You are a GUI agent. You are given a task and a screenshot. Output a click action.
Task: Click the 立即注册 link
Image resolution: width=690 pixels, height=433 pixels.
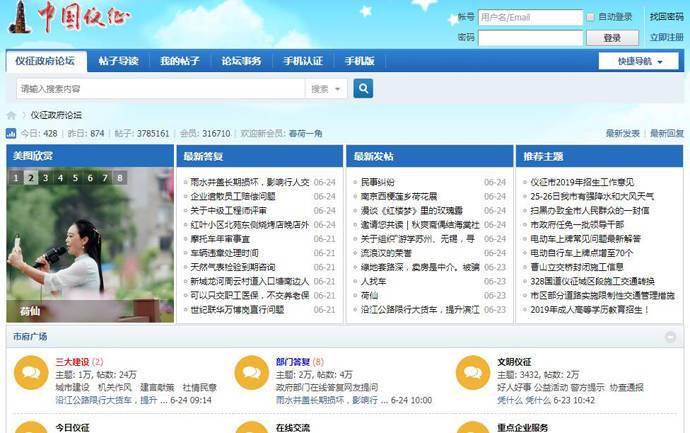coord(666,38)
